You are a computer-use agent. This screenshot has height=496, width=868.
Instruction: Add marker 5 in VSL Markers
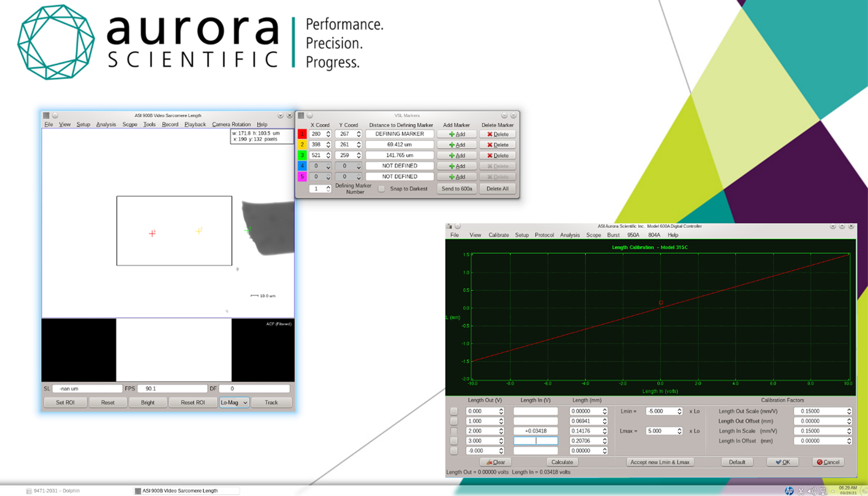(457, 177)
